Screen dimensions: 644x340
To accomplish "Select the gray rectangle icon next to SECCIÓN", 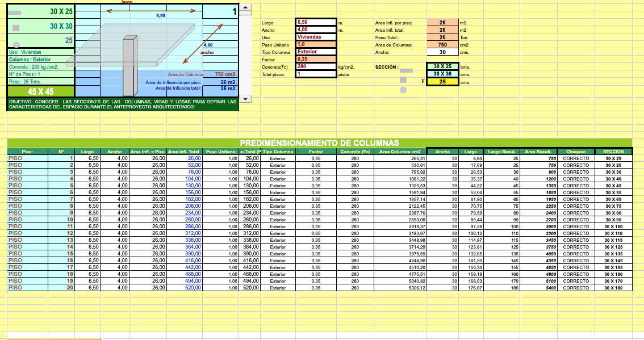I will [x=407, y=71].
